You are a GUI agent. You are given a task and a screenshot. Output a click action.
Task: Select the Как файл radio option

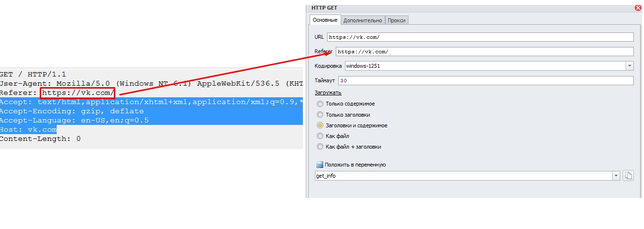pos(320,136)
